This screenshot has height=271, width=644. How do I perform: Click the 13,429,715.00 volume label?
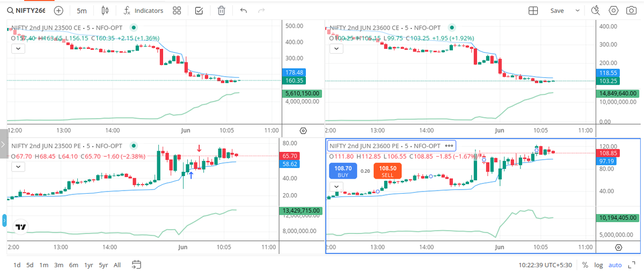coord(301,211)
